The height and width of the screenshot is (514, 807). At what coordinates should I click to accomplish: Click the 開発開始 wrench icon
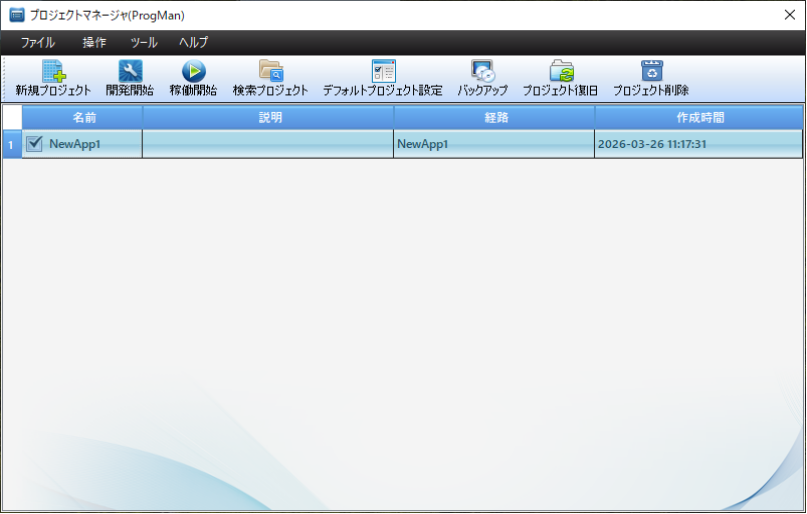pyautogui.click(x=130, y=71)
